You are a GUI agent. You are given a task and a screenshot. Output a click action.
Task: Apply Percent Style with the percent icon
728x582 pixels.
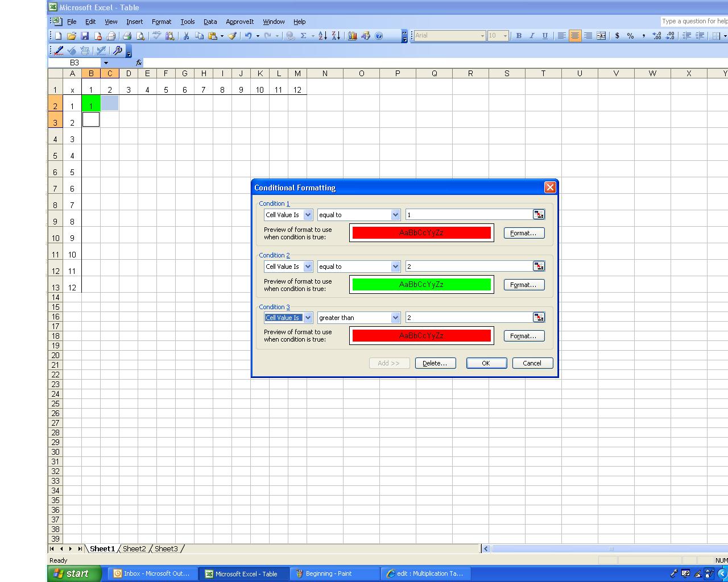click(630, 36)
